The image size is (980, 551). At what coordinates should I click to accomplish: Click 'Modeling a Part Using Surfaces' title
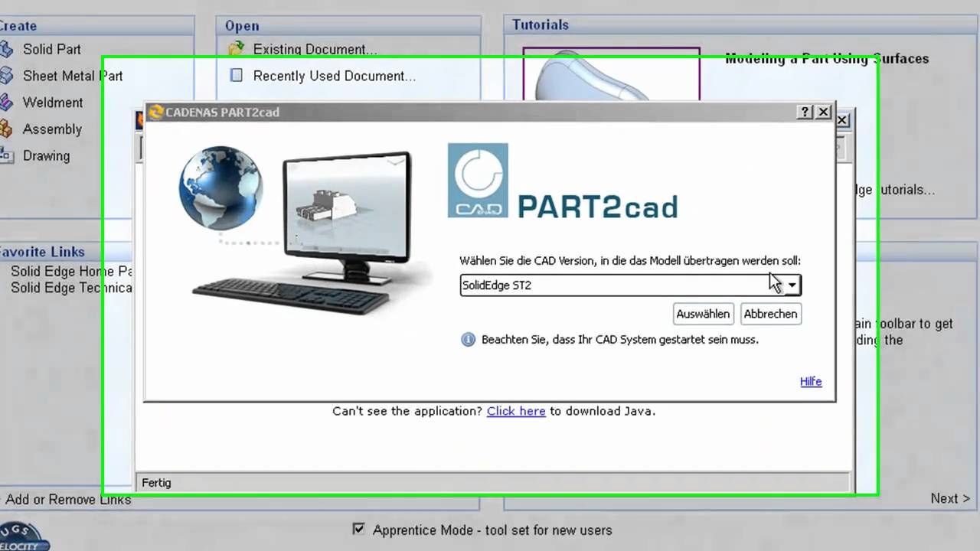[827, 59]
